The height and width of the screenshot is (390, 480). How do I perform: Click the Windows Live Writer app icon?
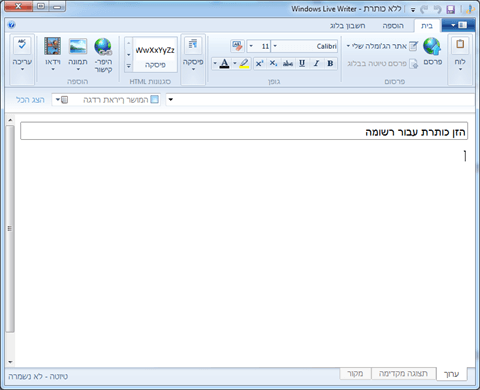coord(471,9)
